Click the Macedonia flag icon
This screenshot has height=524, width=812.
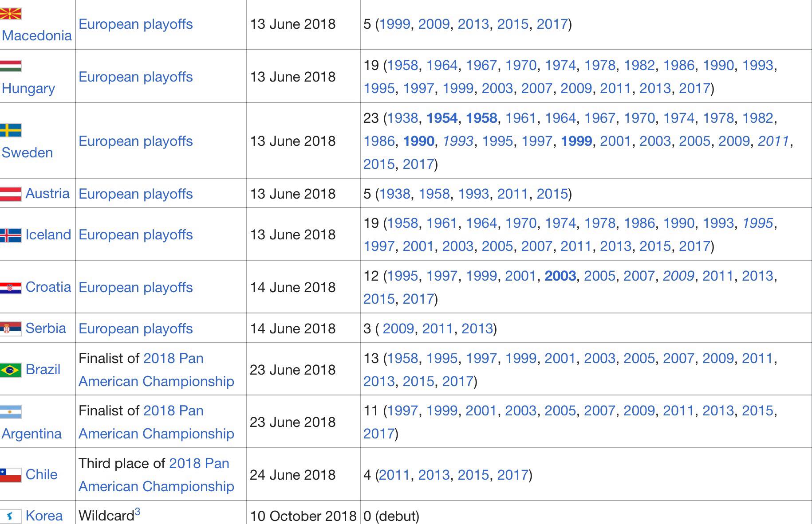coord(11,13)
